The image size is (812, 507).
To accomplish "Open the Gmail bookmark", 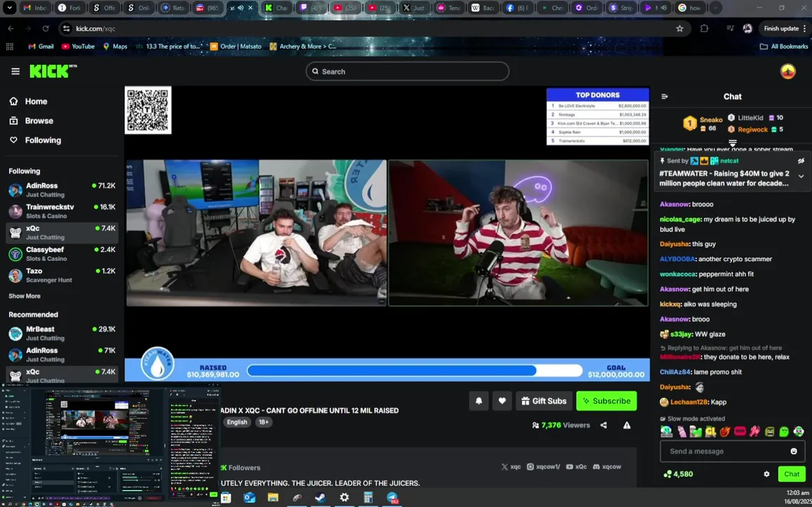I will click(41, 46).
